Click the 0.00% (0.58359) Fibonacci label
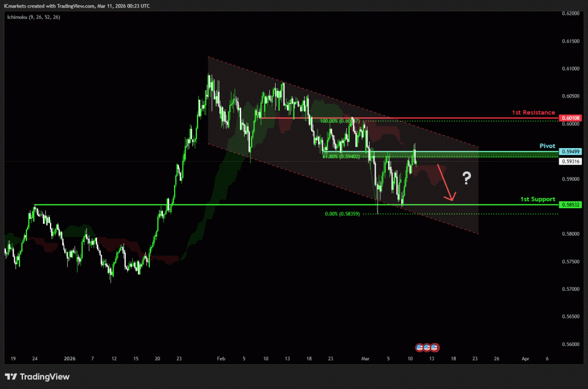 pos(342,214)
